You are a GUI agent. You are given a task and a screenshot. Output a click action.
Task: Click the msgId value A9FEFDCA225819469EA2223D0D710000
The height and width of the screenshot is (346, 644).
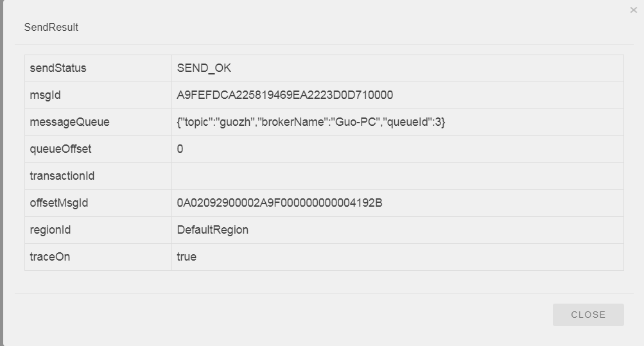point(285,95)
